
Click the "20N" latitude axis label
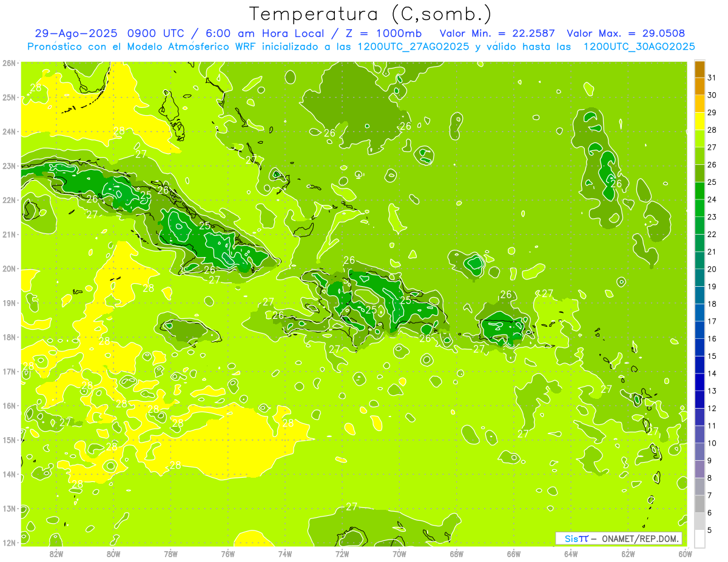[x=8, y=269]
